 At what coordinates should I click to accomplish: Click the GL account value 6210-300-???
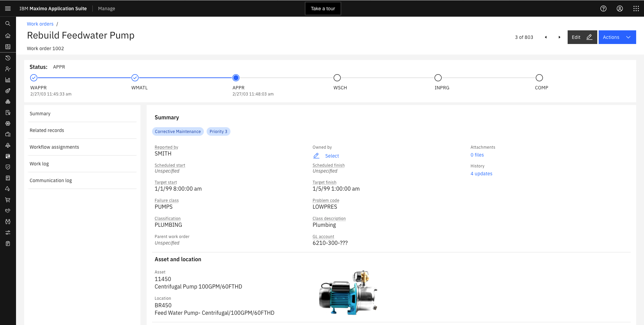[330, 243]
